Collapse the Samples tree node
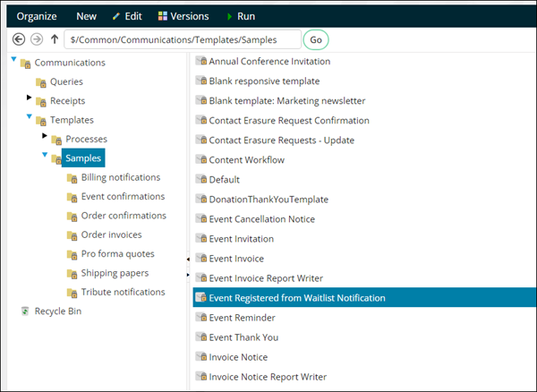The width and height of the screenshot is (537, 392). 45,155
